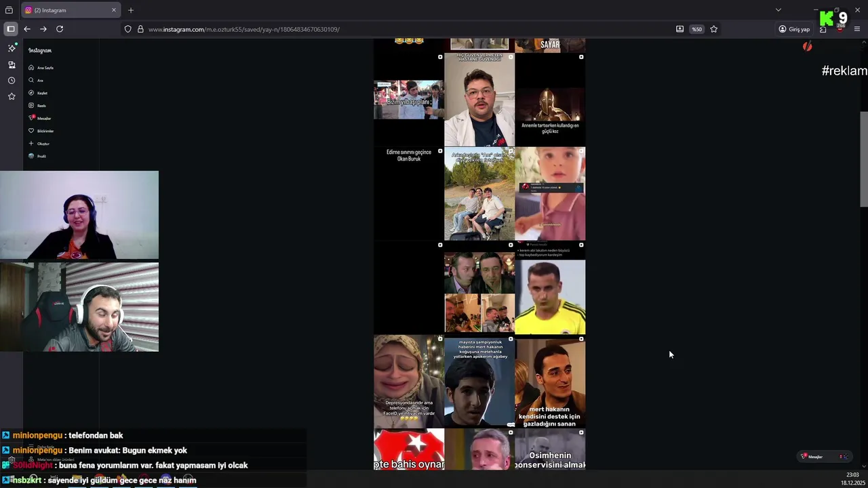
Task: Open 'mert hakanın kendisini destek' reel
Action: tap(550, 382)
